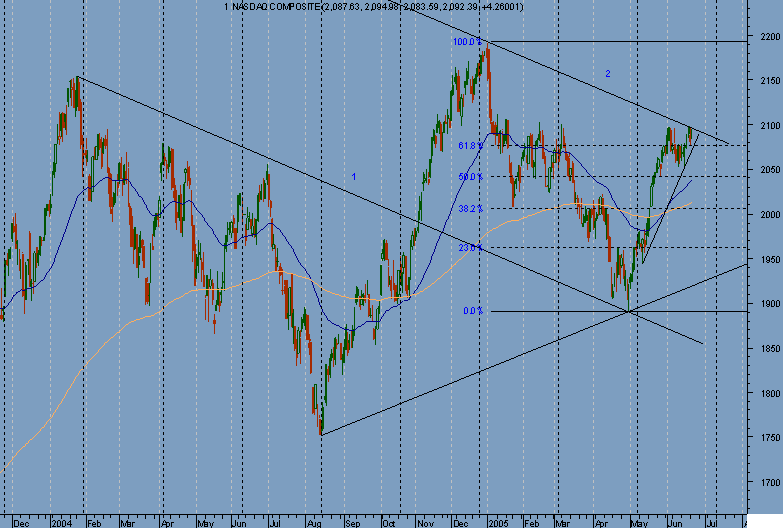783x528 pixels.
Task: Click the 1700 price axis label
Action: coord(772,483)
